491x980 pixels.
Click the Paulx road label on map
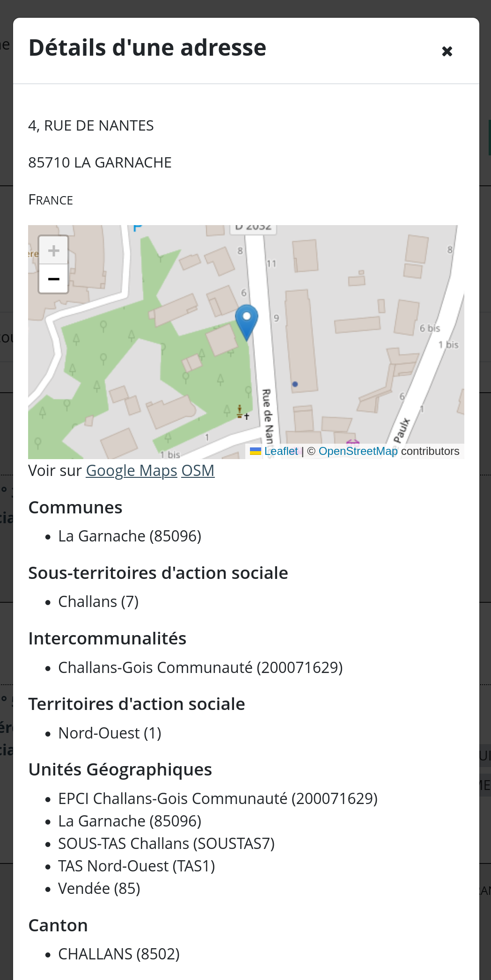point(402,431)
